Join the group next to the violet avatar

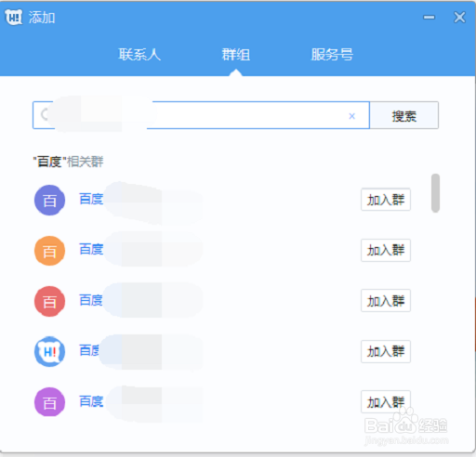point(386,402)
